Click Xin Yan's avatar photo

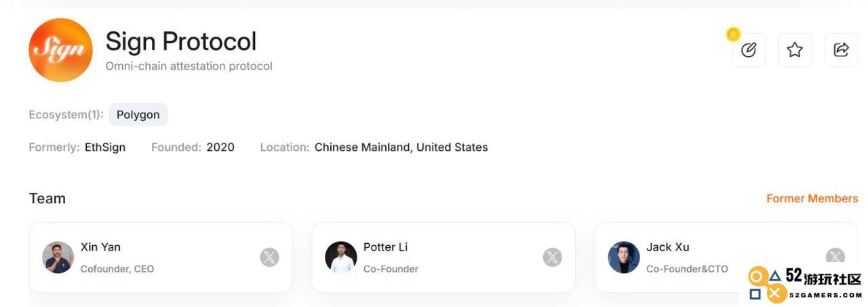pyautogui.click(x=58, y=257)
